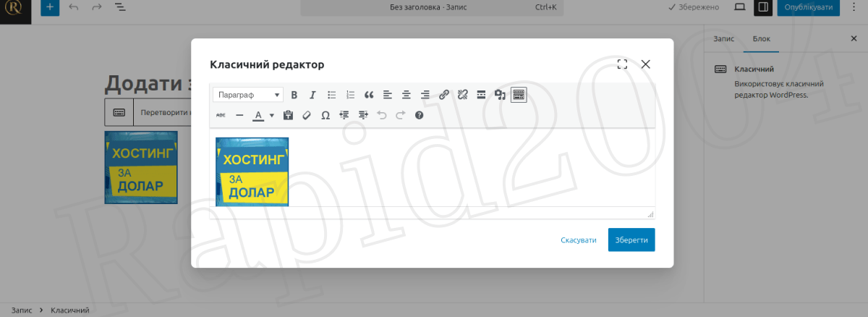Apply italic formatting

click(312, 95)
